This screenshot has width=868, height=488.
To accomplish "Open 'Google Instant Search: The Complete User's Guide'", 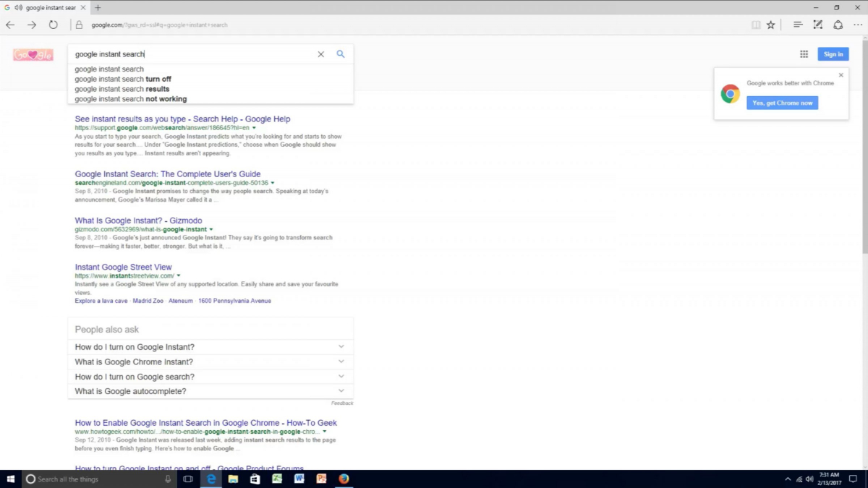I will (x=168, y=174).
